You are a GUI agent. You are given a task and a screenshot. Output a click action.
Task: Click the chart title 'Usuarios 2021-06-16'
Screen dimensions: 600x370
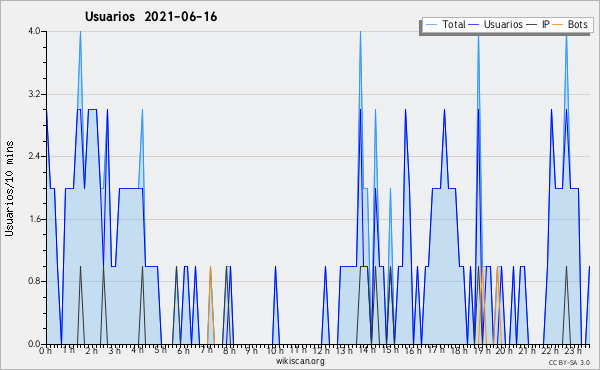point(151,17)
